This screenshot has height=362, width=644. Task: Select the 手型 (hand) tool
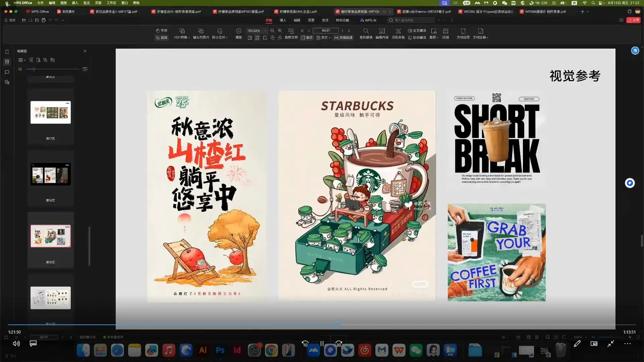coord(162,30)
